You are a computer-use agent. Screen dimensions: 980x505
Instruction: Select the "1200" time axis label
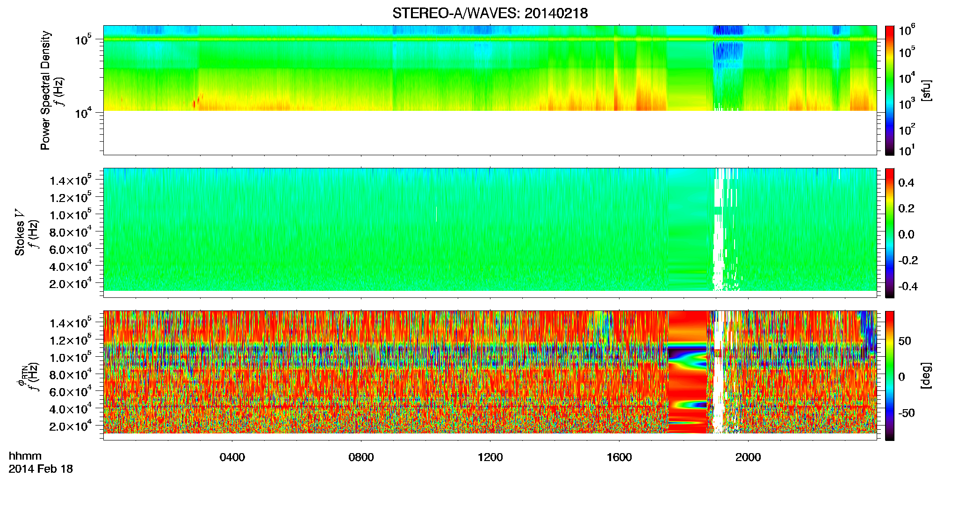pyautogui.click(x=490, y=457)
